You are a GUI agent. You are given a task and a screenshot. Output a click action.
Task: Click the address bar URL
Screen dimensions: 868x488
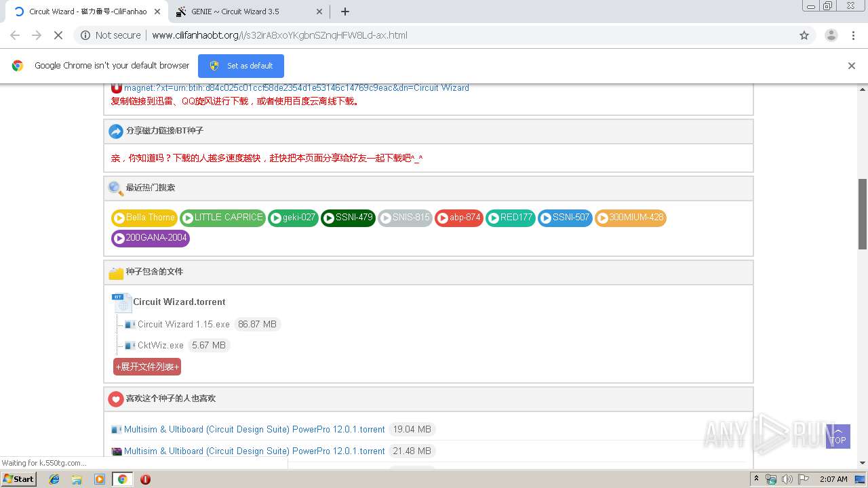(279, 35)
